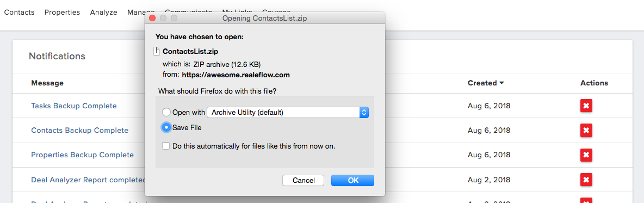
Task: Enable Do this automatically for files checkbox
Action: [x=166, y=146]
